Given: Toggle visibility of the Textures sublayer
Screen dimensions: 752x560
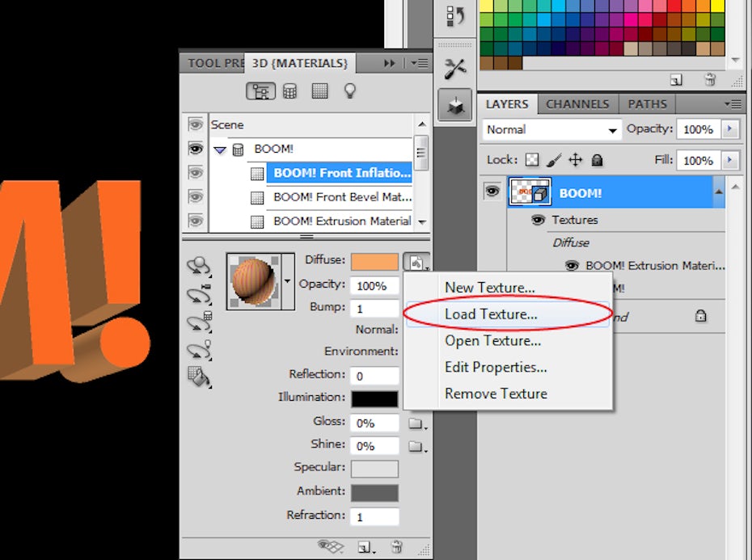Looking at the screenshot, I should click(538, 220).
